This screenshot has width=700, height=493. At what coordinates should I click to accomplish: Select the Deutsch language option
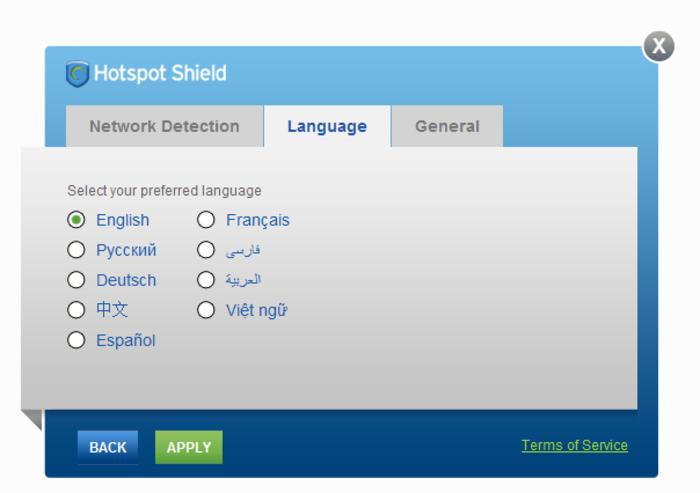(x=76, y=280)
